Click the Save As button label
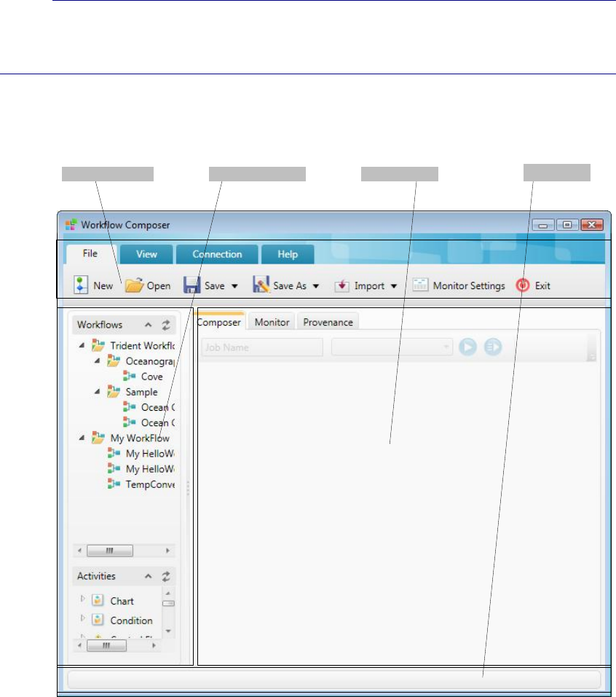Image resolution: width=616 pixels, height=697 pixels. click(x=290, y=286)
